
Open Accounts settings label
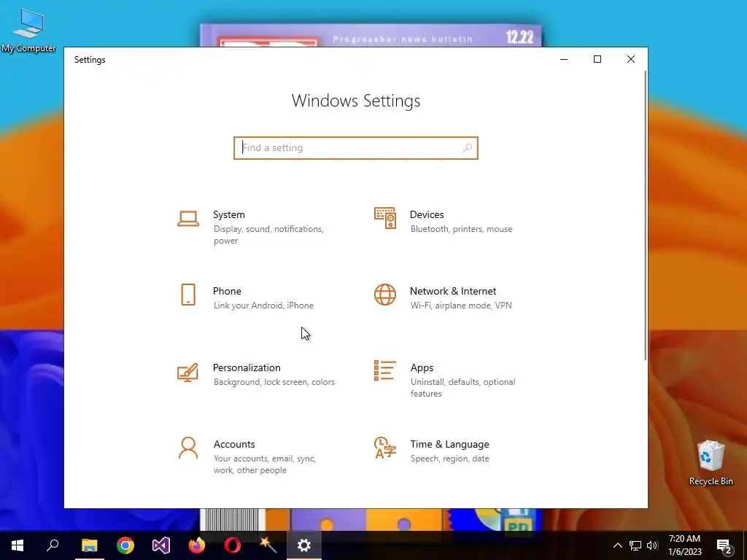pos(234,444)
